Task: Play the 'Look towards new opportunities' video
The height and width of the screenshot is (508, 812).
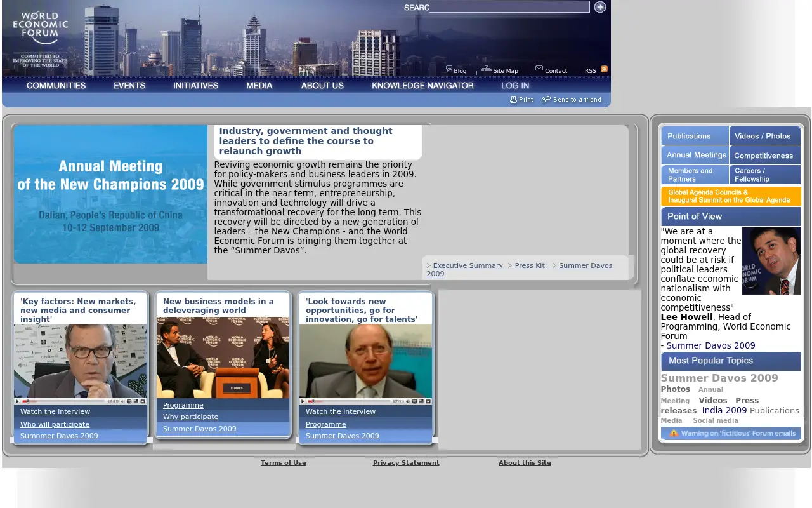Action: [303, 401]
